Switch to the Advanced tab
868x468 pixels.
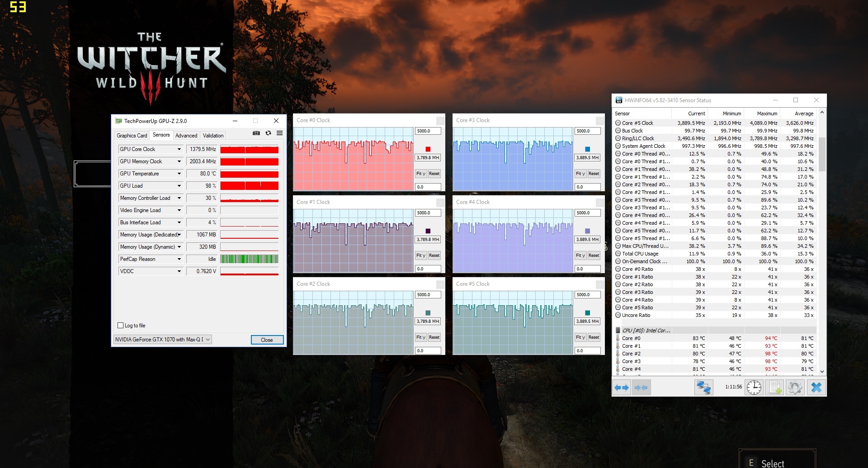click(186, 136)
